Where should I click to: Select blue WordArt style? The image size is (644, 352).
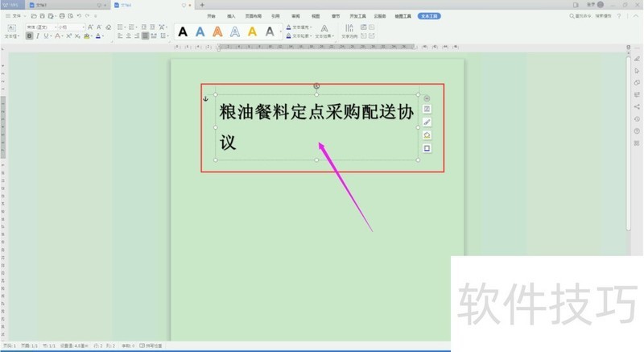coord(200,31)
